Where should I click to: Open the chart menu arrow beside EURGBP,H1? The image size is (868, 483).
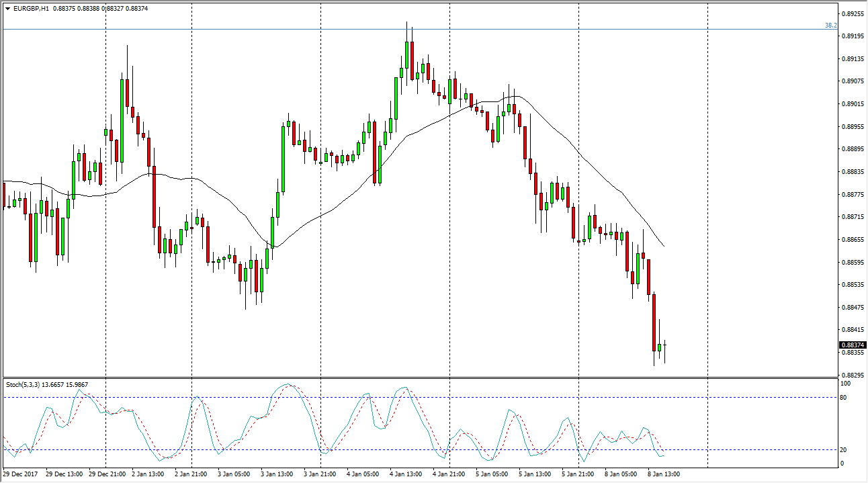click(x=7, y=9)
